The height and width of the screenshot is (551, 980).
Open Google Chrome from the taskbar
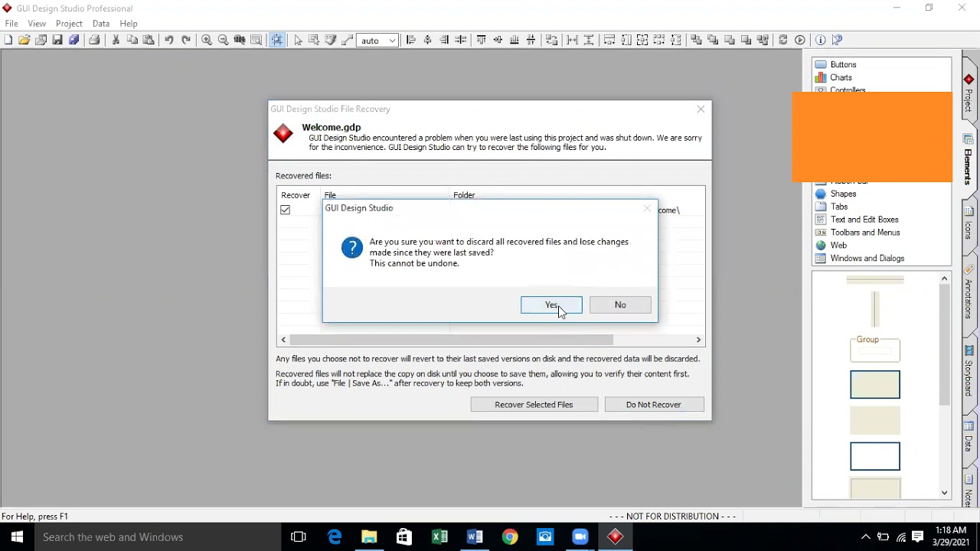point(510,537)
